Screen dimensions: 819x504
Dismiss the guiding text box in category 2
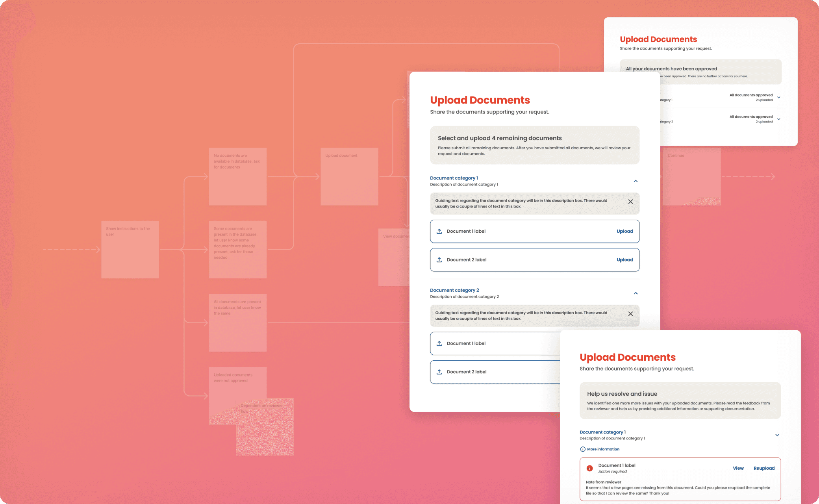[630, 314]
